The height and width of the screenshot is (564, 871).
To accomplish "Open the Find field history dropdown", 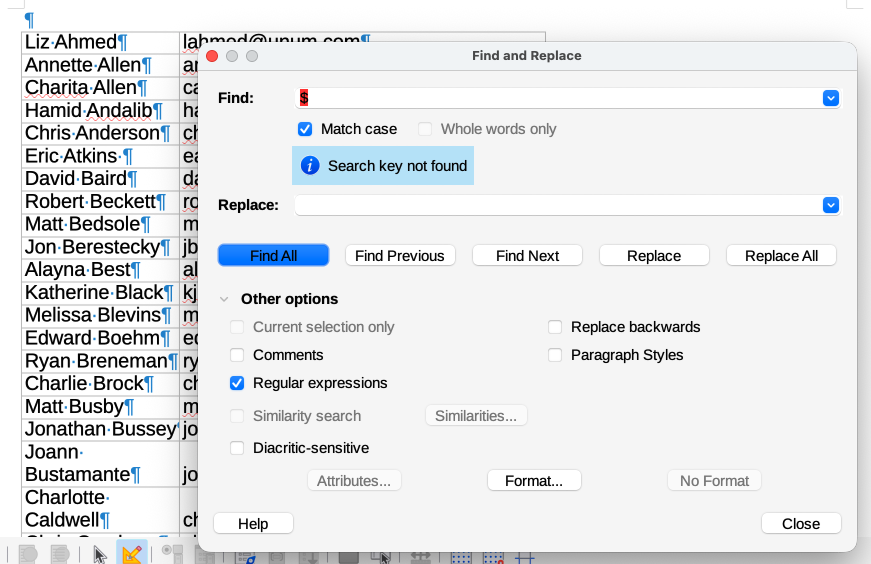I will coord(830,98).
